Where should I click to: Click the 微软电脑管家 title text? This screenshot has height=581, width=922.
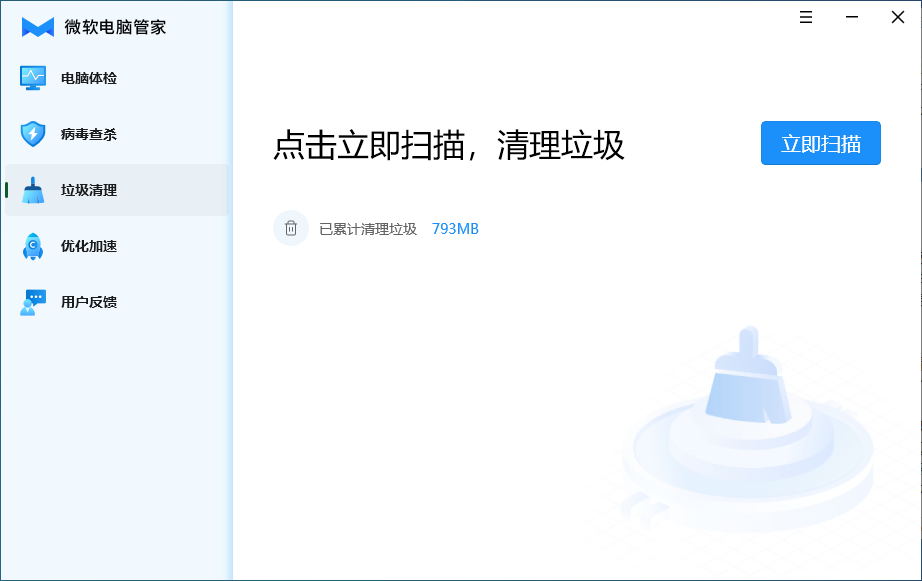click(115, 27)
